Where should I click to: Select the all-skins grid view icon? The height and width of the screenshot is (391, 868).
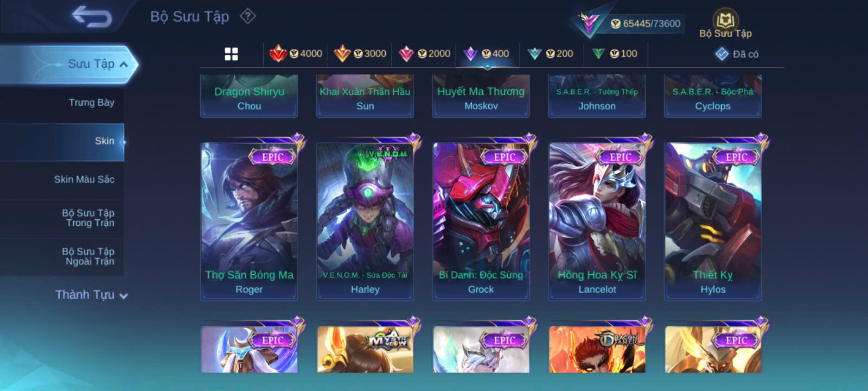click(x=231, y=54)
